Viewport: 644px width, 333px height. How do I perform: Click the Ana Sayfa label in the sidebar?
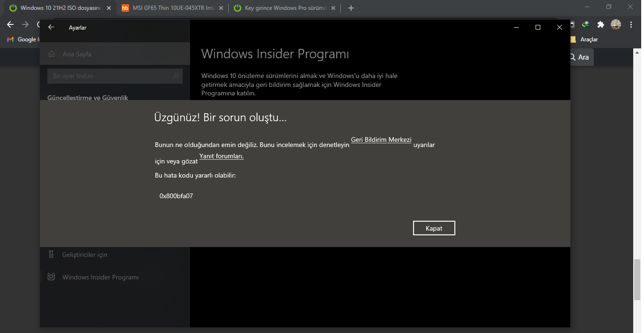pyautogui.click(x=77, y=54)
